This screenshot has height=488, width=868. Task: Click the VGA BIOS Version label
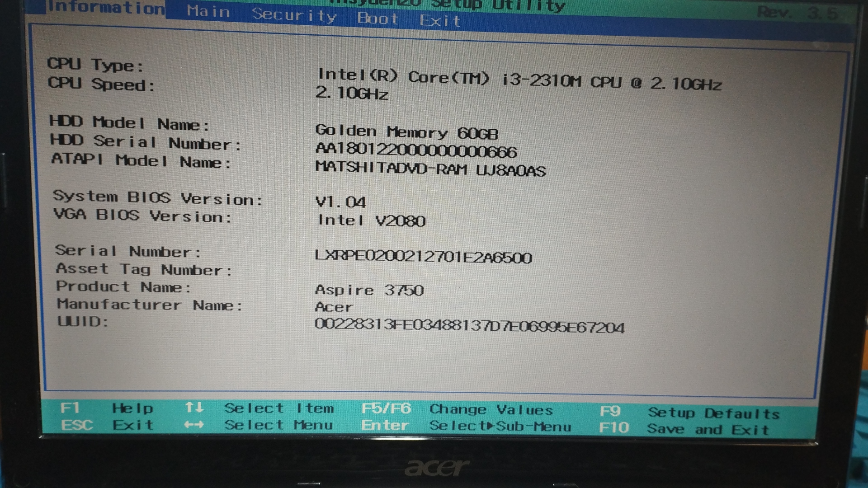point(143,216)
